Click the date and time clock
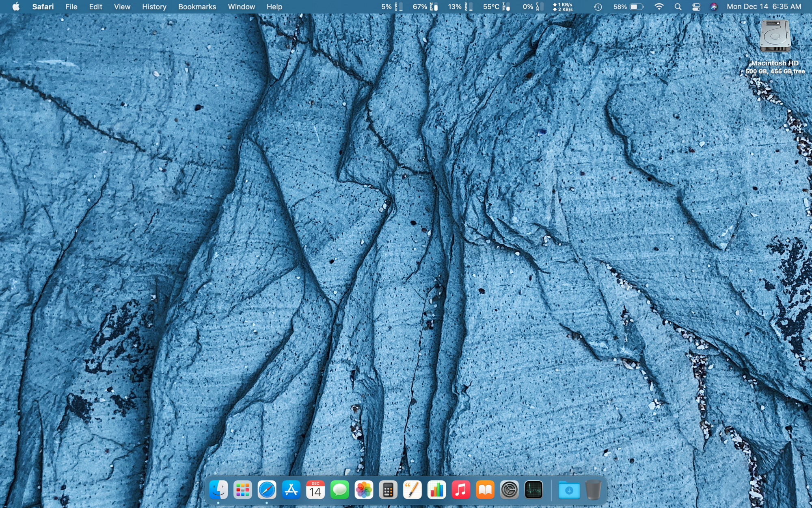The width and height of the screenshot is (812, 508). click(x=764, y=7)
